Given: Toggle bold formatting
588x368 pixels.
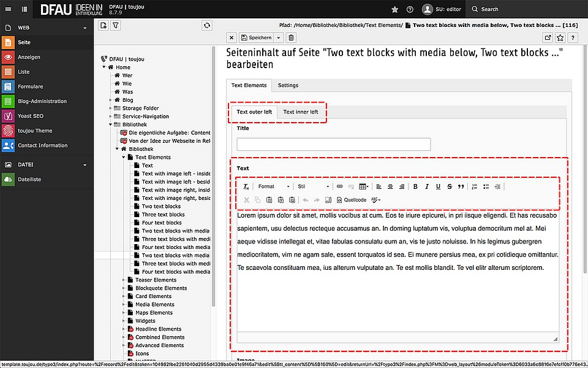Looking at the screenshot, I should 415,186.
